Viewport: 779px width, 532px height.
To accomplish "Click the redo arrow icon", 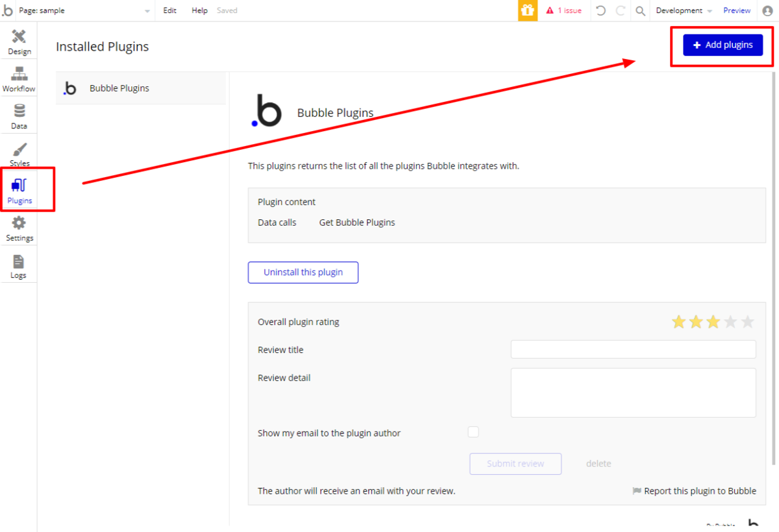I will pyautogui.click(x=621, y=10).
